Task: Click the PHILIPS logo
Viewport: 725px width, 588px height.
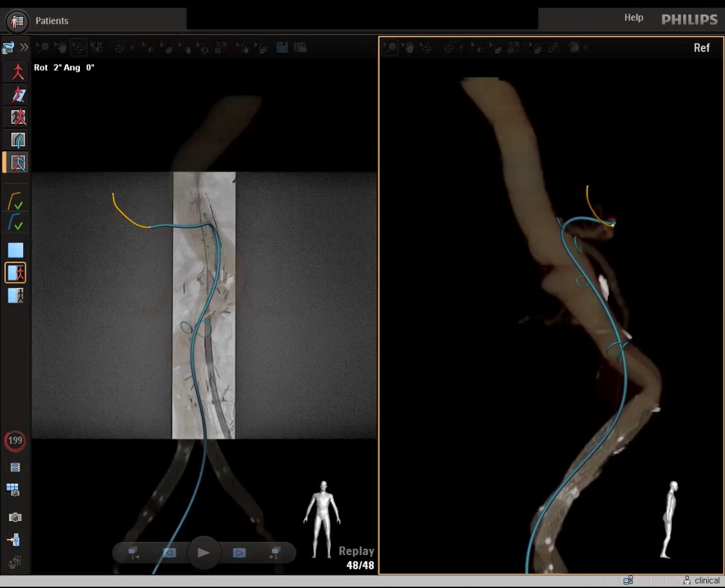Action: 690,19
